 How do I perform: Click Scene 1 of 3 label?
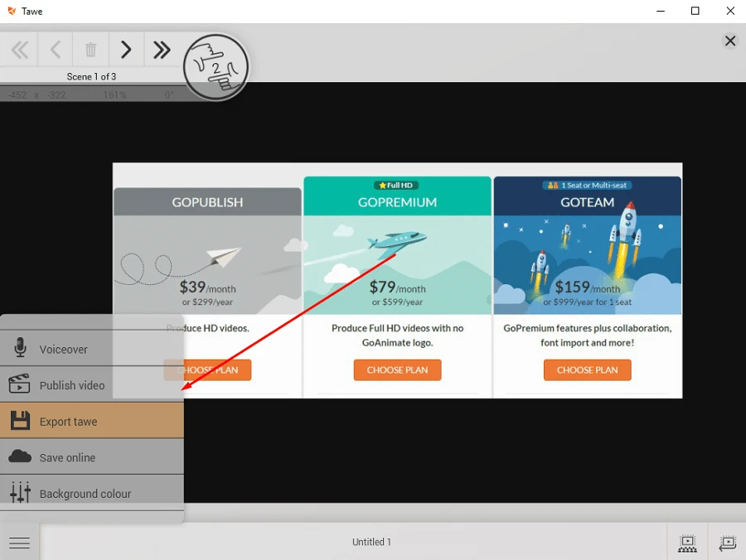pyautogui.click(x=91, y=76)
